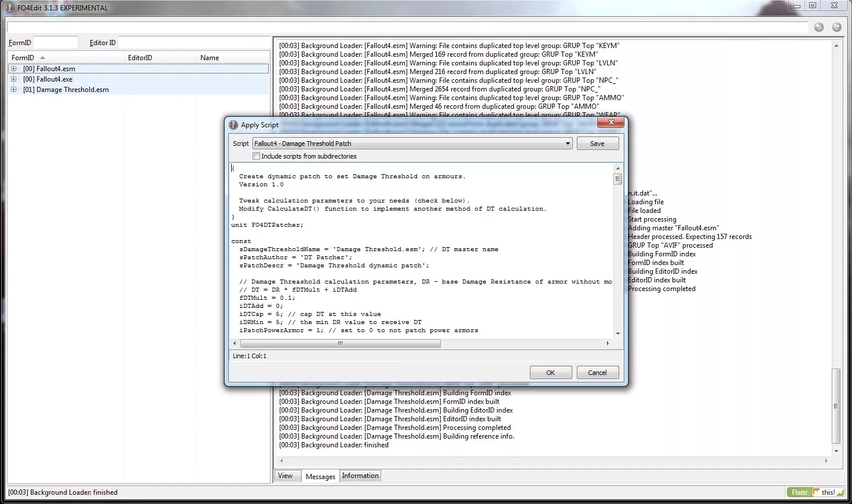Screen dimensions: 852x504
Task: Click messages panel scroll down arrow
Action: click(836, 451)
